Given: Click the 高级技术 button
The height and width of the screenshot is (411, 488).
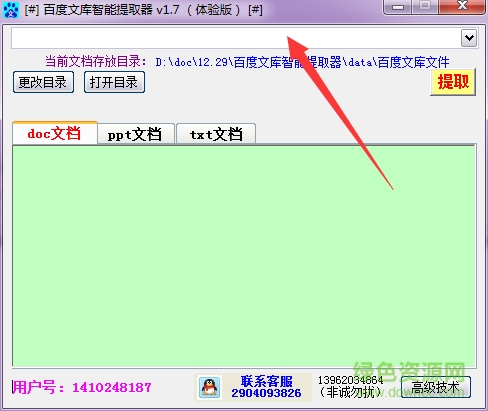Looking at the screenshot, I should pos(436,387).
